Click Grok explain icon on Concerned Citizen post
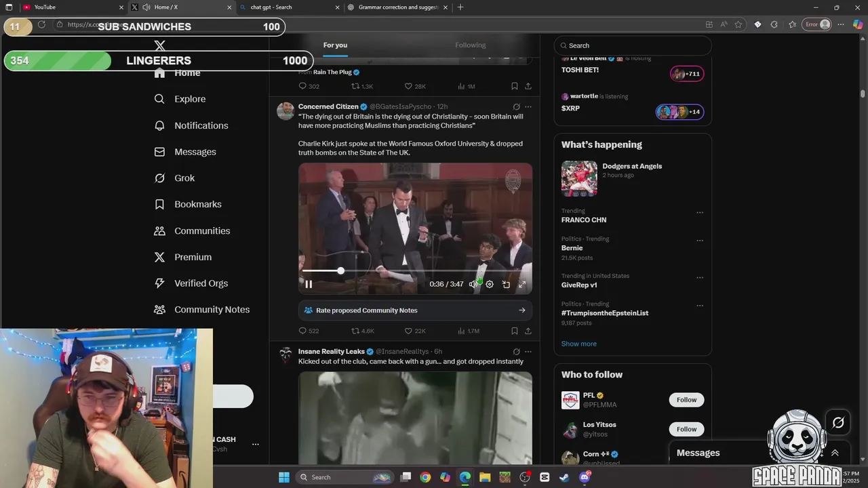Viewport: 868px width, 488px height. tap(516, 106)
